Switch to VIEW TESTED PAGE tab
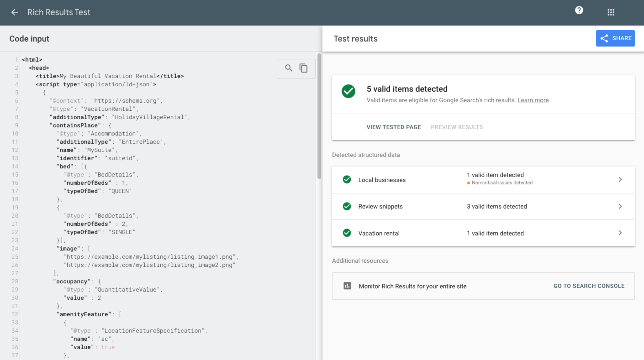644x360 pixels. pos(394,127)
